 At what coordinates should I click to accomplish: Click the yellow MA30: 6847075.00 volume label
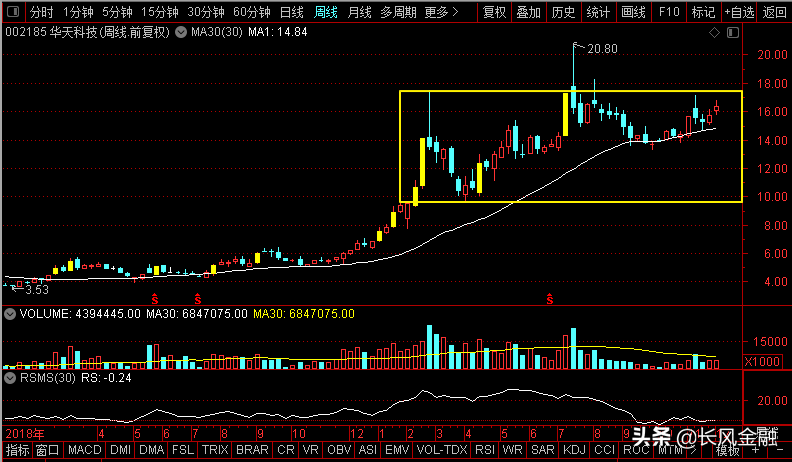pyautogui.click(x=304, y=314)
